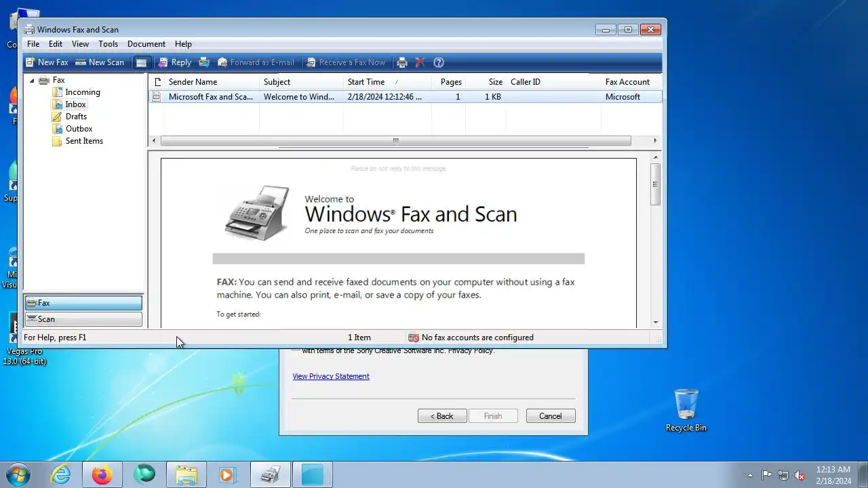Open the Document menu

pos(146,44)
